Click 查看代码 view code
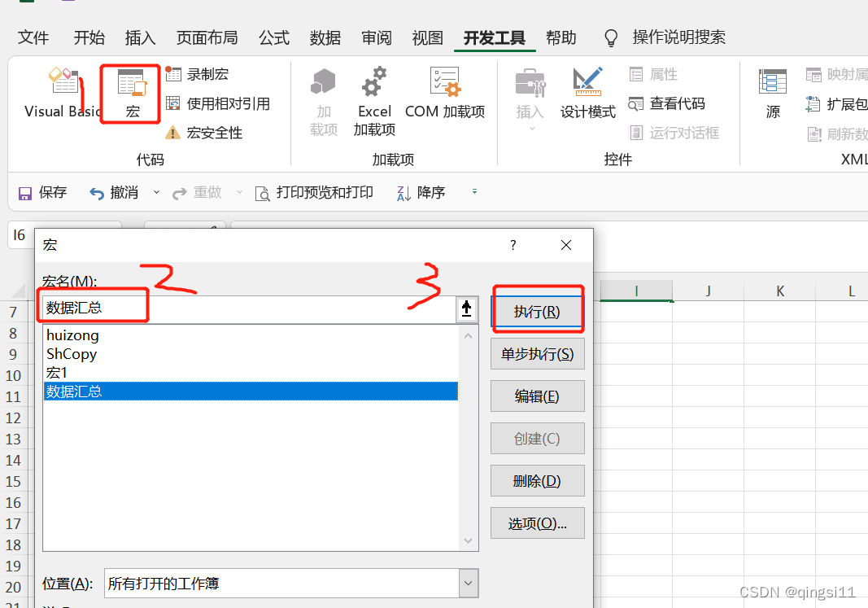The width and height of the screenshot is (868, 608). [x=666, y=103]
